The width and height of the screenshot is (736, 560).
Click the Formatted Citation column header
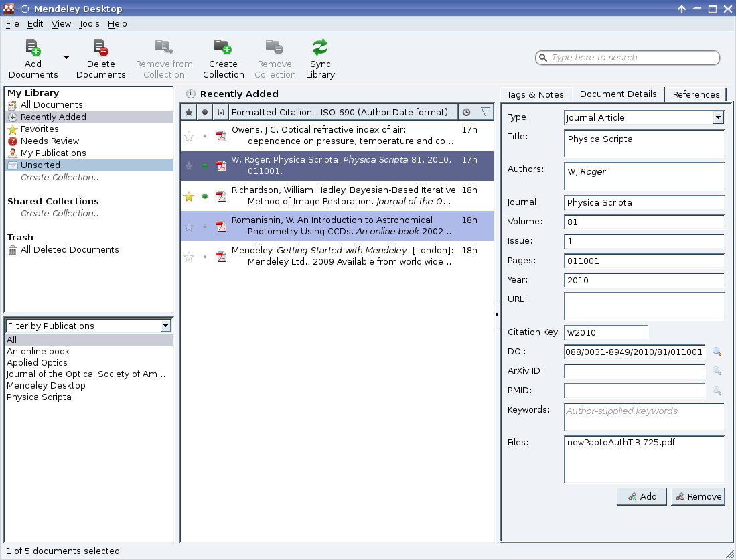point(343,112)
